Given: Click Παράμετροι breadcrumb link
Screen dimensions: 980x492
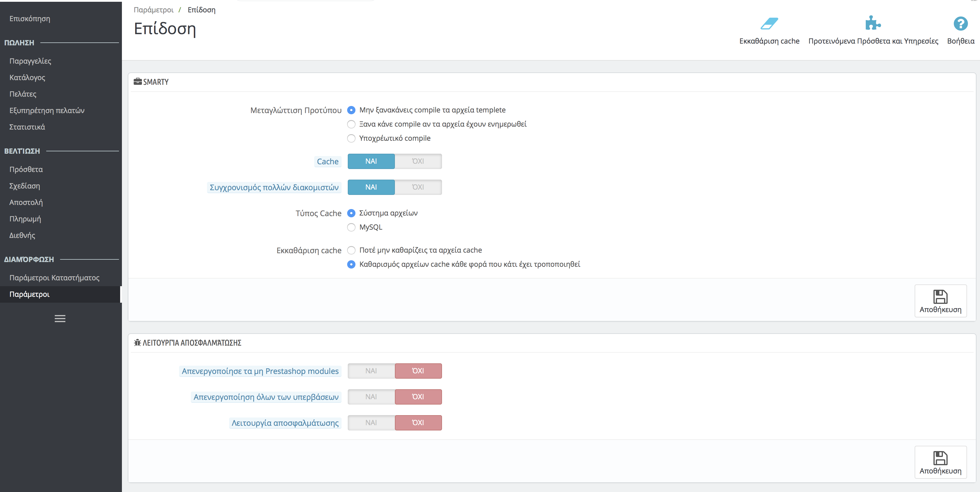Looking at the screenshot, I should [153, 10].
